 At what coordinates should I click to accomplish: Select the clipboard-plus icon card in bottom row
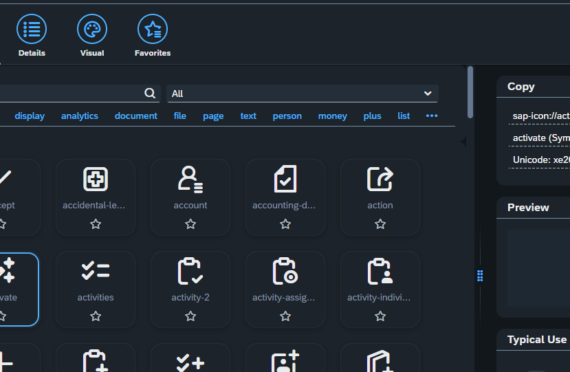pos(96,358)
